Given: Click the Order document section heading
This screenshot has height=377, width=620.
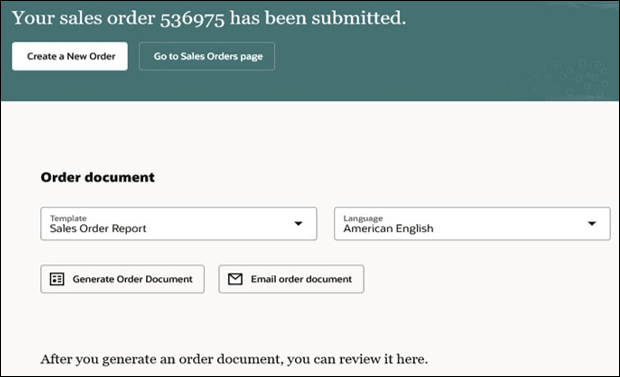Looking at the screenshot, I should click(x=98, y=177).
